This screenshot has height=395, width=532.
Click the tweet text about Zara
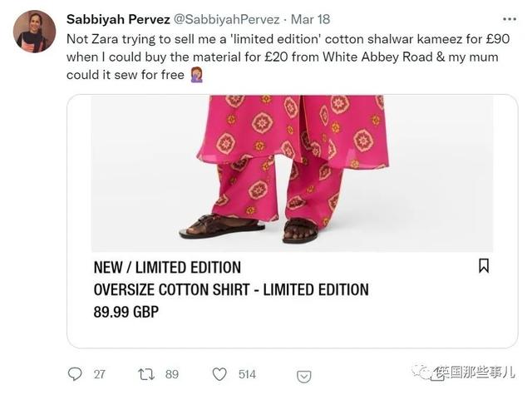click(288, 57)
